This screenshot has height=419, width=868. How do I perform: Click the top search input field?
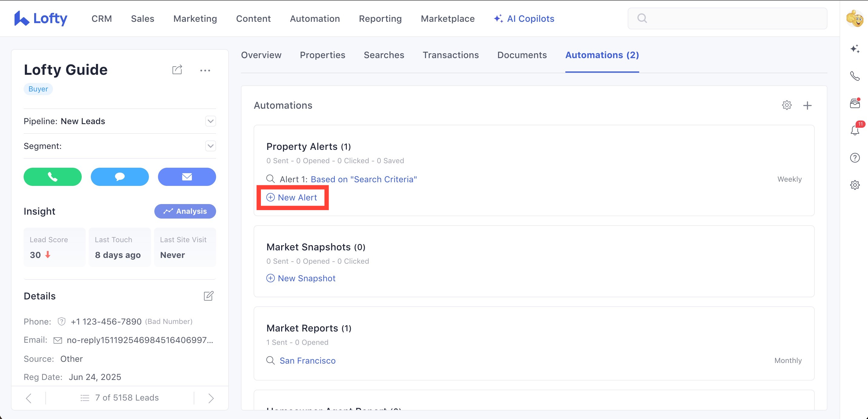pos(727,18)
